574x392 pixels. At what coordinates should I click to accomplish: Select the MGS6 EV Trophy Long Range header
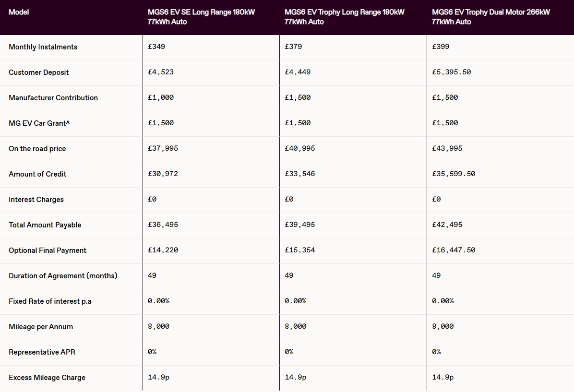coord(344,17)
